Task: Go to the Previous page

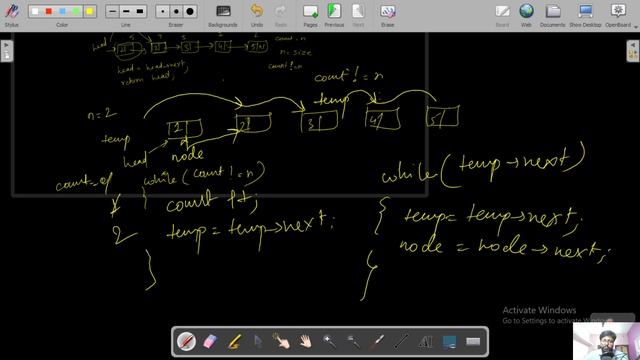Action: click(334, 15)
